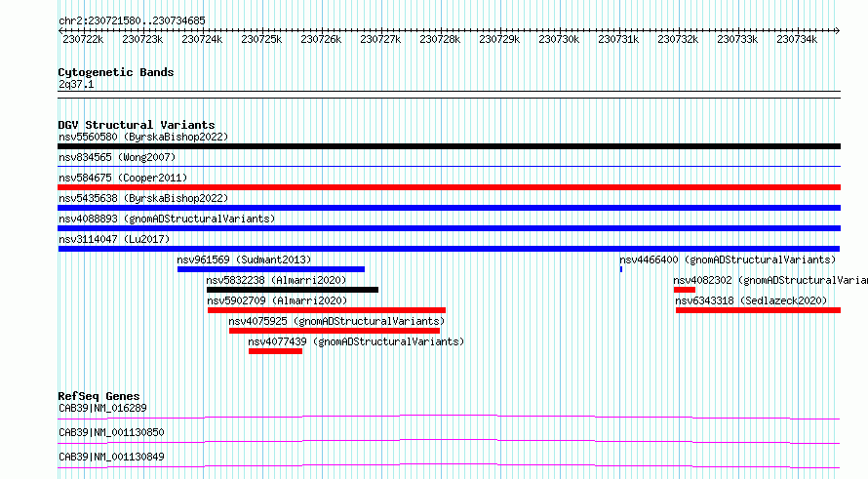Open CAB39|NM_001130850 transcript label
This screenshot has height=479, width=868.
coord(111,432)
